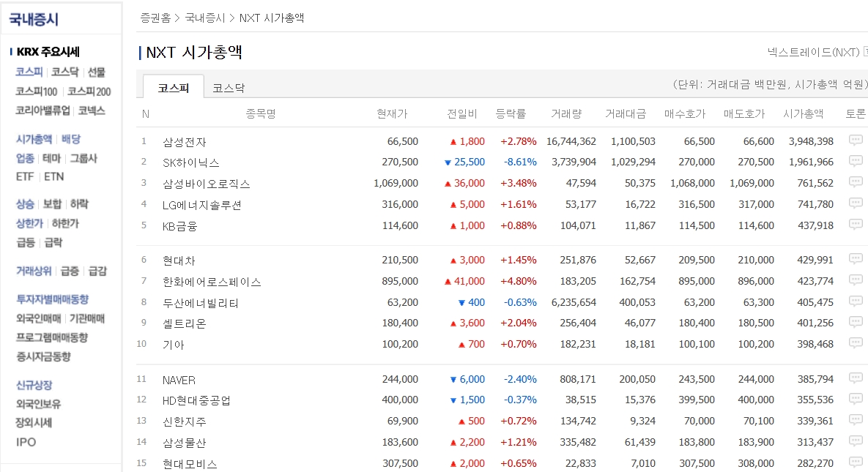
Task: Open discussion board icon for KB금융
Action: (856, 225)
